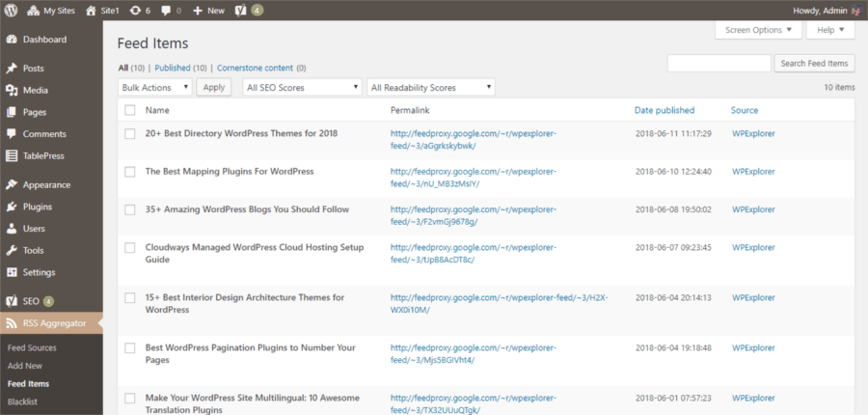The image size is (868, 415).
Task: Check the Best WordPress Pagination Plugins row
Action: tap(130, 348)
